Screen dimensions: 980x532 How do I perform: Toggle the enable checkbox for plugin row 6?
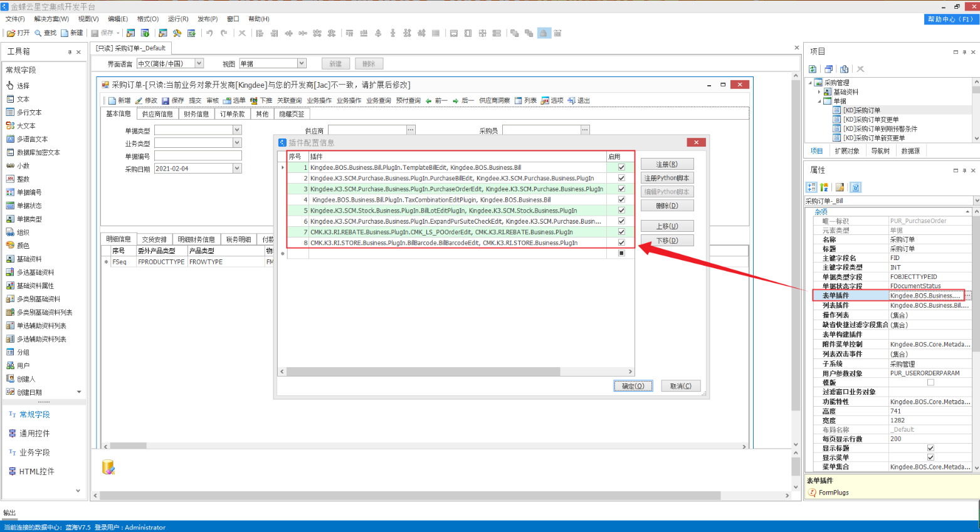tap(621, 221)
